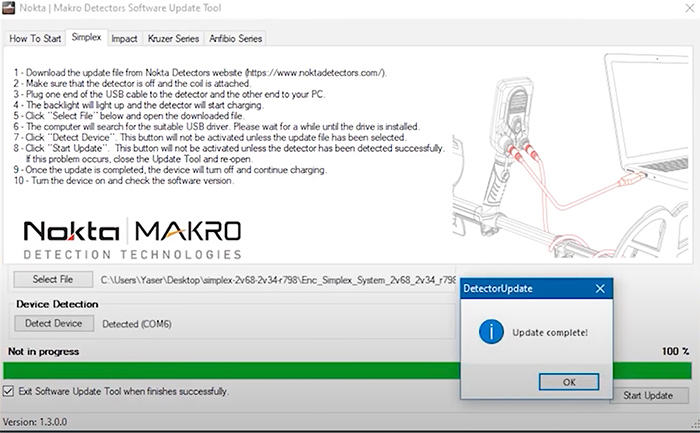Select the Simplex tab
The image size is (700, 433).
87,37
